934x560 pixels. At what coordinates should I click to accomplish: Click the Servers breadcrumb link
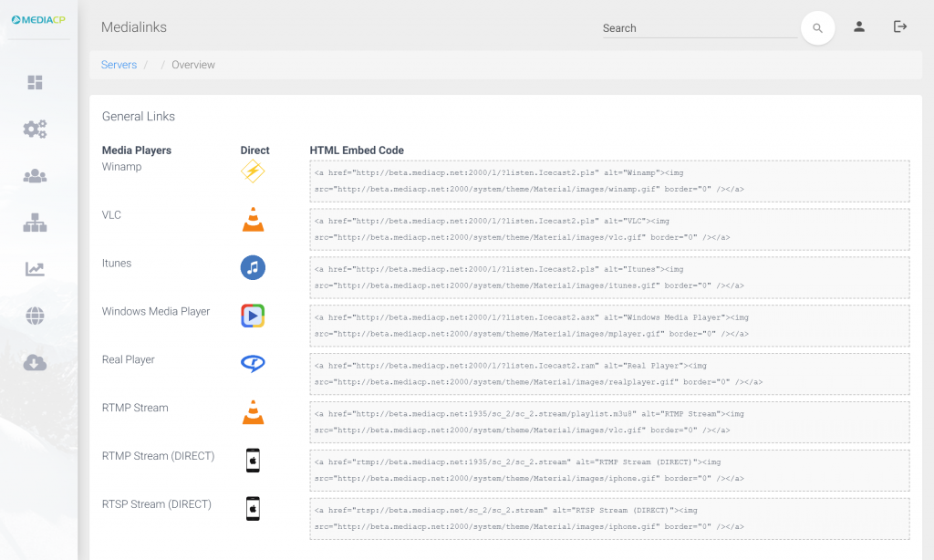[119, 65]
